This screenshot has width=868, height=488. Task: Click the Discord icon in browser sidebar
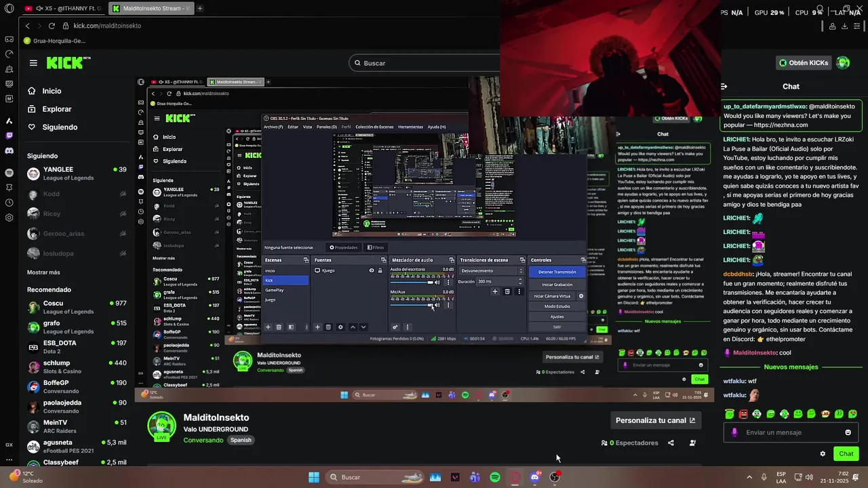9,150
